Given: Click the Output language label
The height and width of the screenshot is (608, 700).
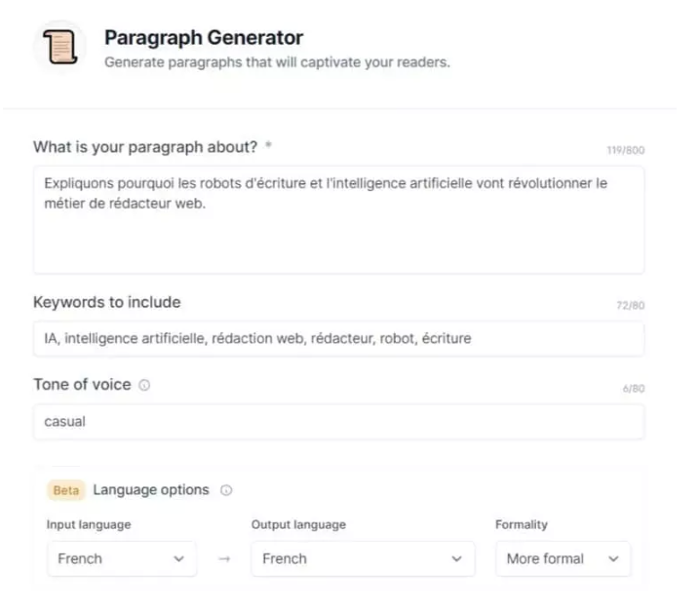Looking at the screenshot, I should coord(298,524).
